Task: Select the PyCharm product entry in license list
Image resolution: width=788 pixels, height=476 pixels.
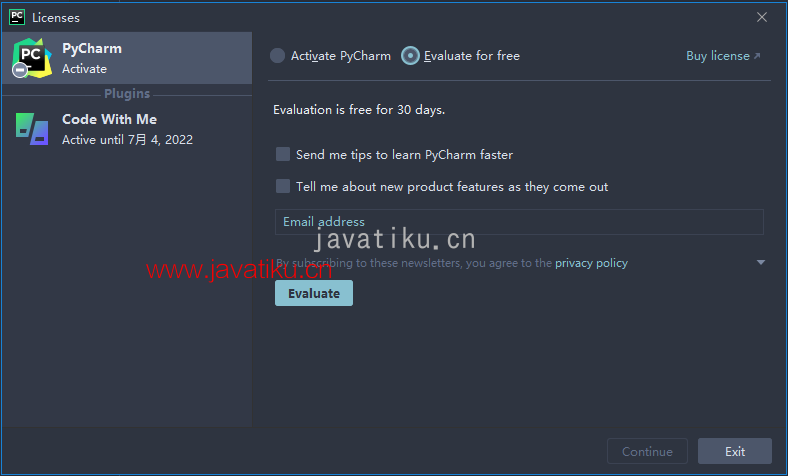Action: pos(127,58)
